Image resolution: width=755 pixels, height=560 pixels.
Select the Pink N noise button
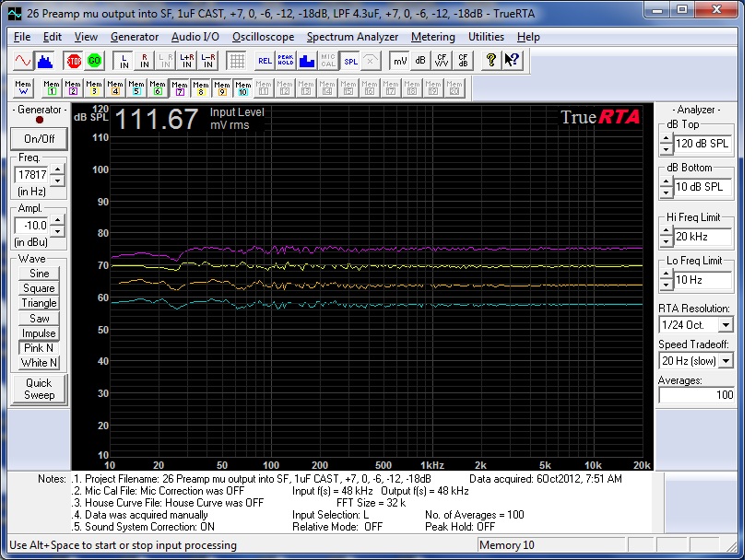(39, 348)
